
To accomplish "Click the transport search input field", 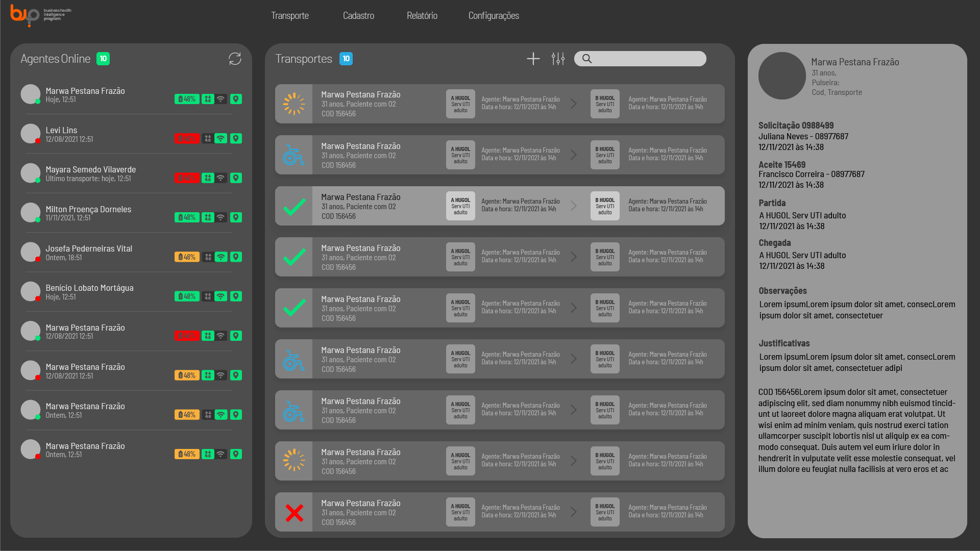I will [x=640, y=59].
